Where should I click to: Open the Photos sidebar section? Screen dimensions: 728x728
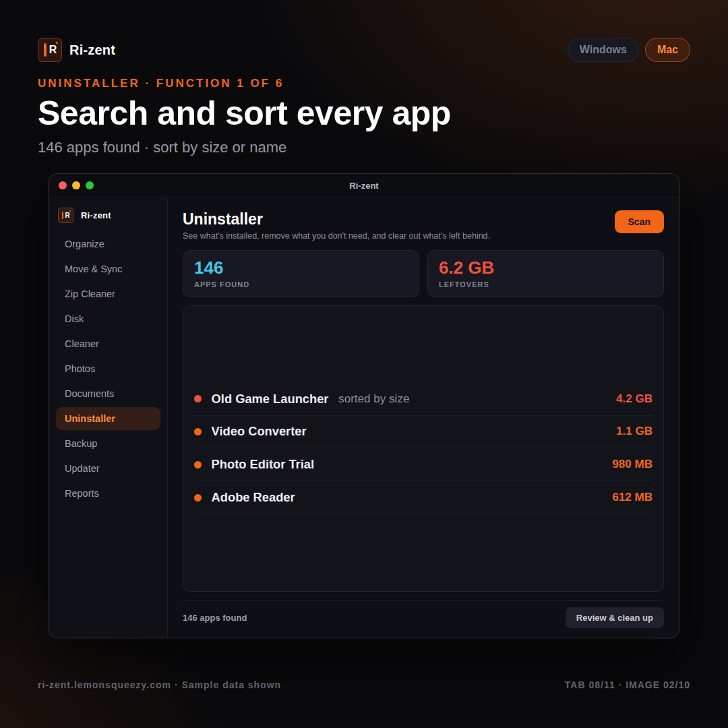(x=108, y=369)
